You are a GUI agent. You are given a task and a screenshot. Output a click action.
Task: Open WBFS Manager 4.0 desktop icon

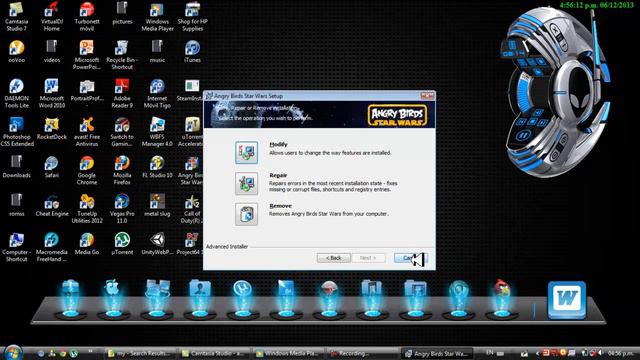(157, 131)
